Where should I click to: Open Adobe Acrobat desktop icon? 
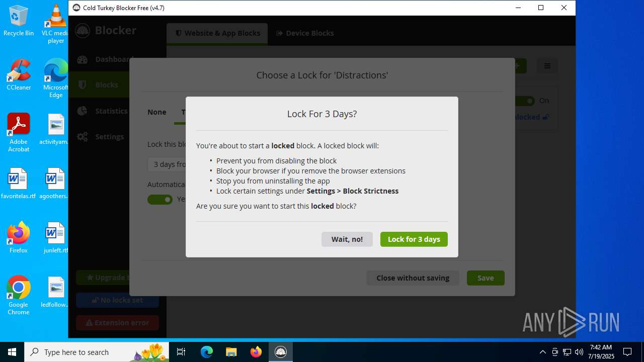pyautogui.click(x=19, y=133)
